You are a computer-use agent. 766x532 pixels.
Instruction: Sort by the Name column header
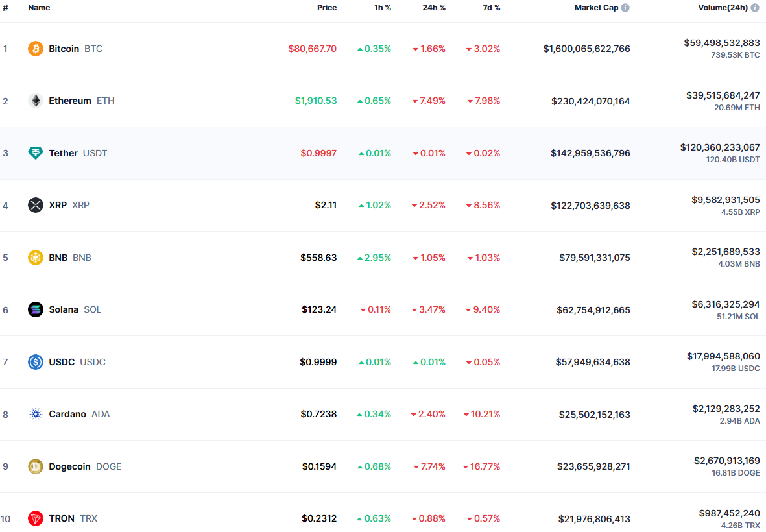click(39, 8)
